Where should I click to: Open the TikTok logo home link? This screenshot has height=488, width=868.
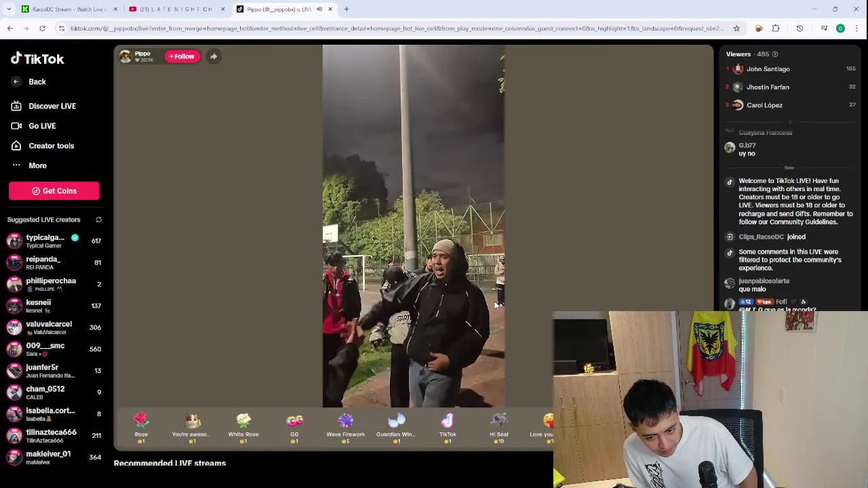pos(37,59)
